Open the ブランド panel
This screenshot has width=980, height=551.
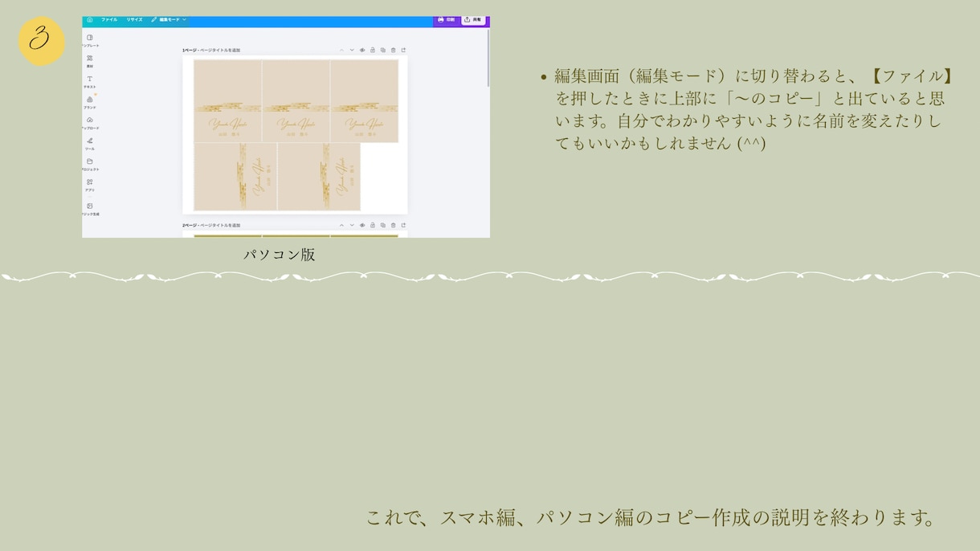[x=90, y=103]
